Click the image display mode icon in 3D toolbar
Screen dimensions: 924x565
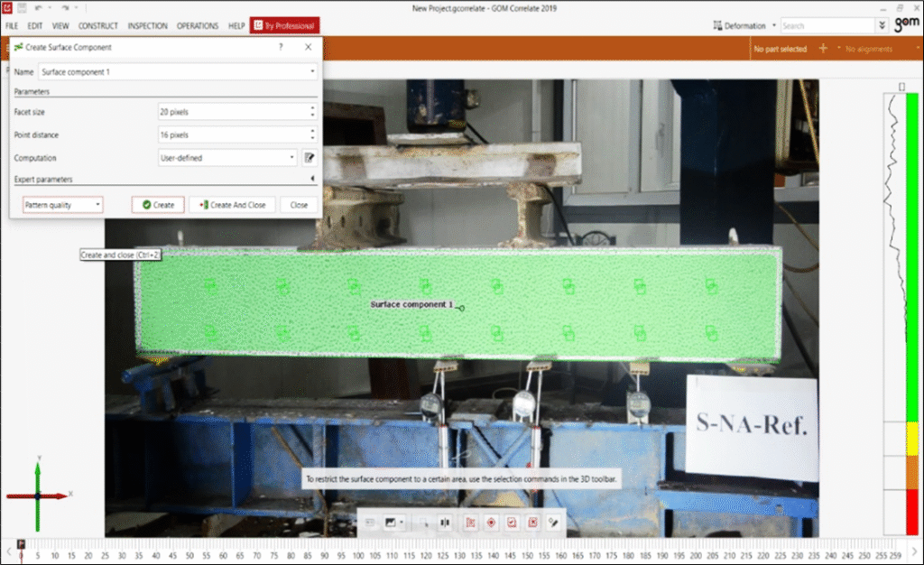(390, 523)
